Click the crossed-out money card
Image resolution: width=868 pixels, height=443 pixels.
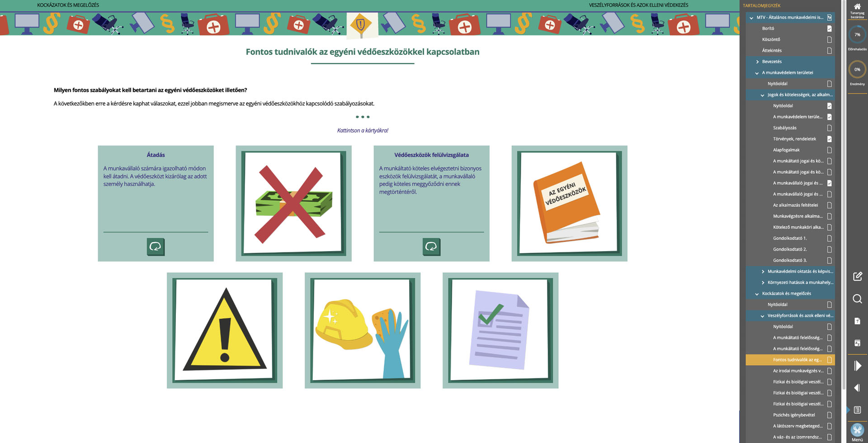click(293, 204)
